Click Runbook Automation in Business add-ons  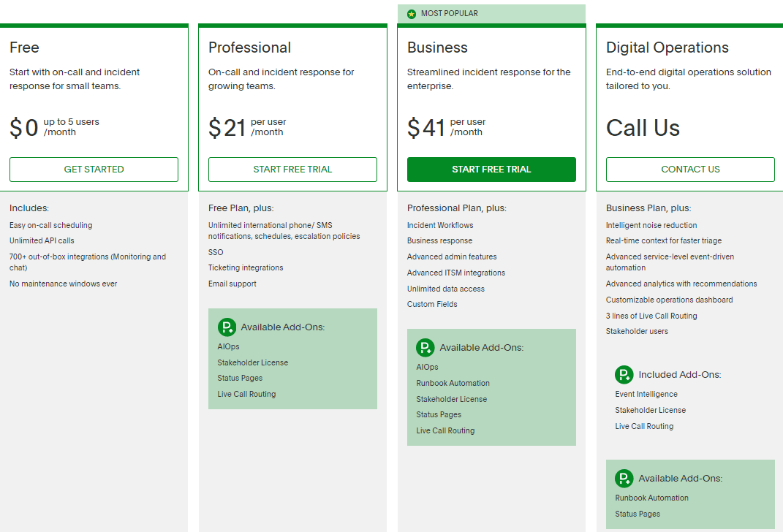point(453,383)
